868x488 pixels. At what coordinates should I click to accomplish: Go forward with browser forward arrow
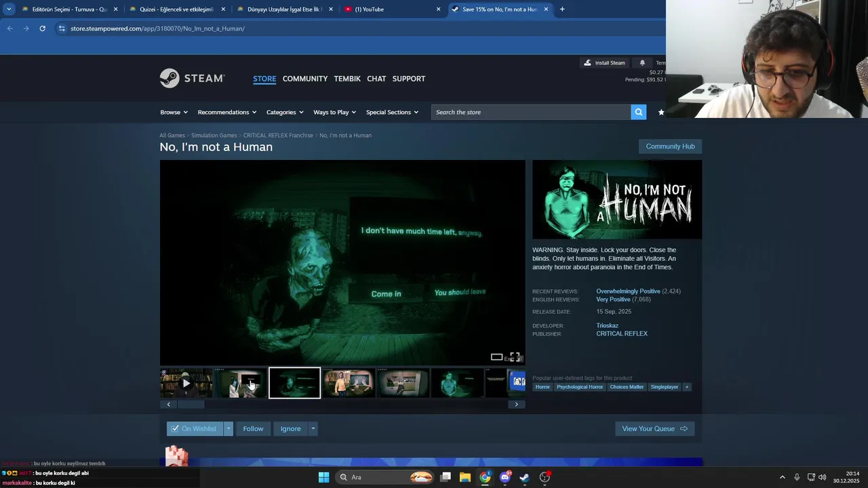pyautogui.click(x=26, y=28)
